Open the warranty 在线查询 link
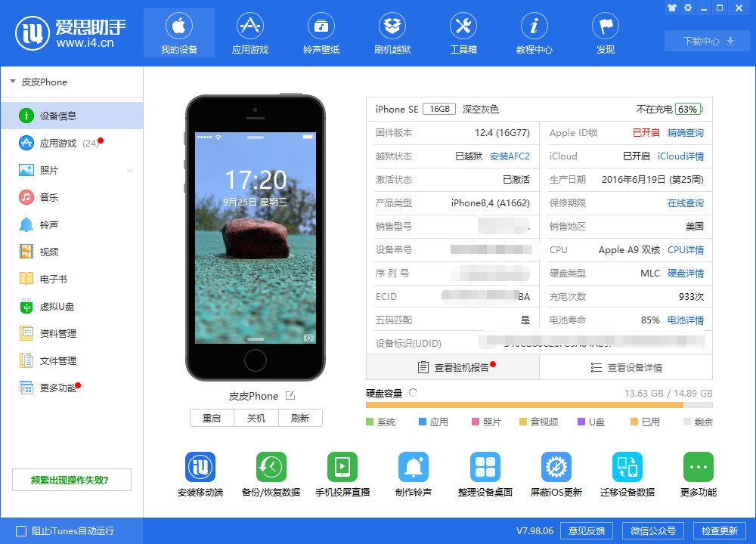This screenshot has height=544, width=756. pos(685,202)
